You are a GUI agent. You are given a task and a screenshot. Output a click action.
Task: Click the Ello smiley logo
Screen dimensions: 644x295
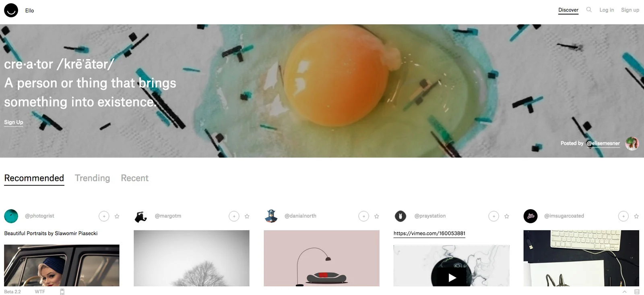(11, 10)
